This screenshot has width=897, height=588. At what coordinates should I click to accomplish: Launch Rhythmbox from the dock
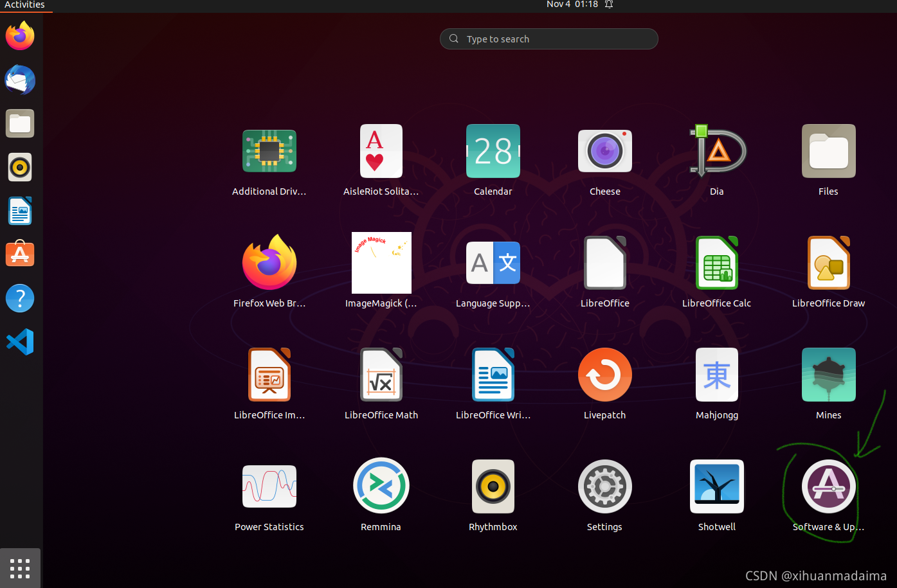point(20,167)
